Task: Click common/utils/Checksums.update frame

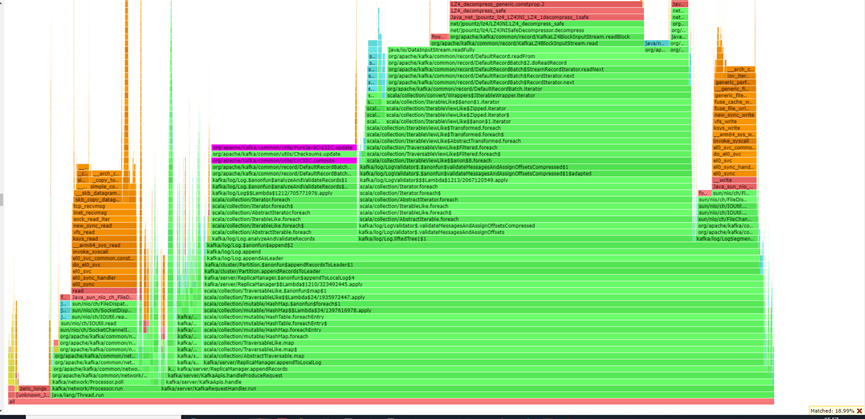Action: [x=284, y=154]
